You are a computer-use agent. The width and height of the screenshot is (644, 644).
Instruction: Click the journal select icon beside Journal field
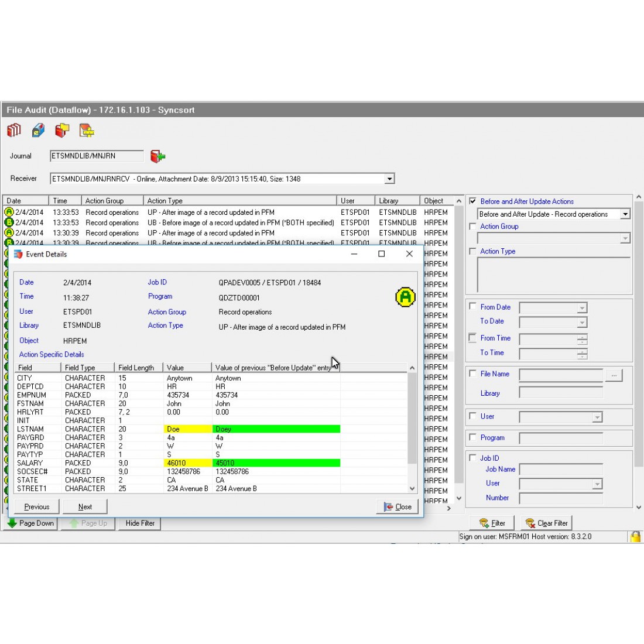pos(157,156)
